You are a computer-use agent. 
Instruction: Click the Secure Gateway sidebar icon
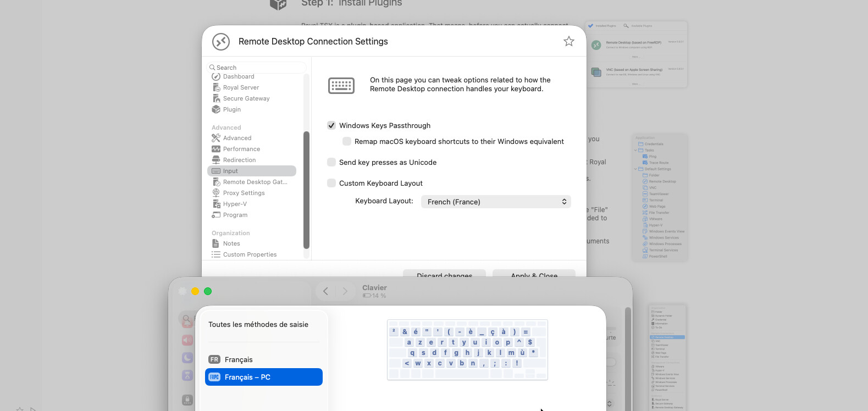[x=216, y=98]
